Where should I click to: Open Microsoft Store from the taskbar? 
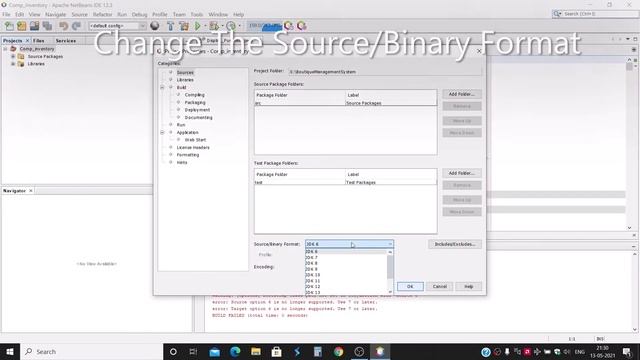tap(276, 351)
